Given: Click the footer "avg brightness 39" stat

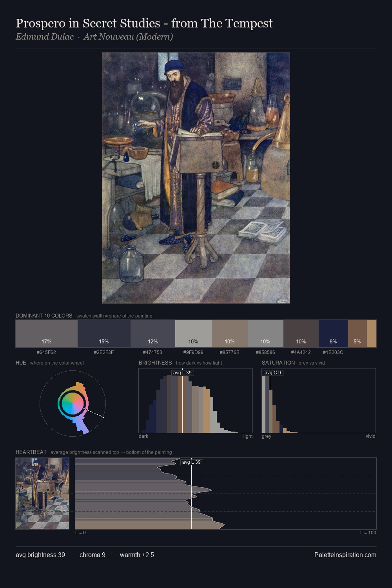Looking at the screenshot, I should pos(40,555).
